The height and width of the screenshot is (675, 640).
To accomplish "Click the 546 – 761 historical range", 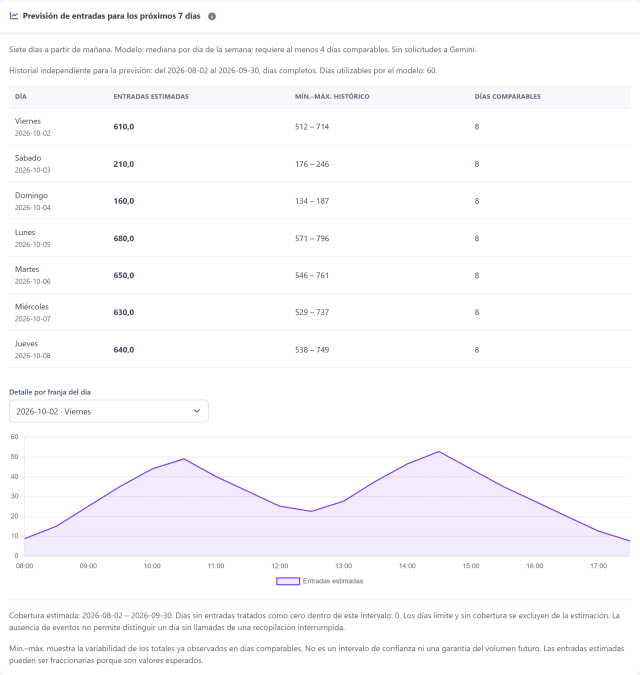I will (x=312, y=276).
